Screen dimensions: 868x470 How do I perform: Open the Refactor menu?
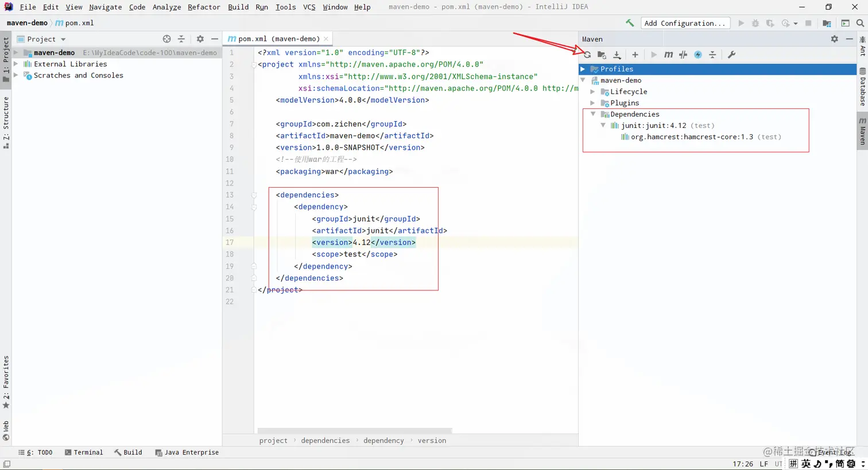click(204, 7)
